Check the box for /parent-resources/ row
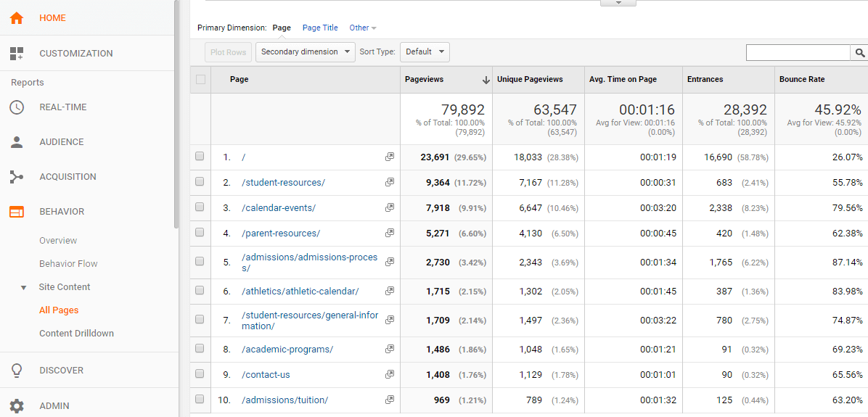Viewport: 868px width, 417px height. [x=200, y=232]
